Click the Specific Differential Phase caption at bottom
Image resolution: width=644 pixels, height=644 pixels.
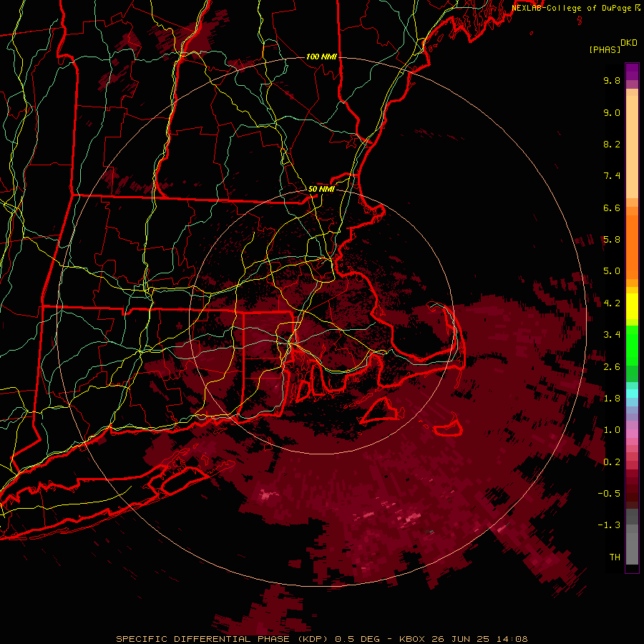[322, 639]
